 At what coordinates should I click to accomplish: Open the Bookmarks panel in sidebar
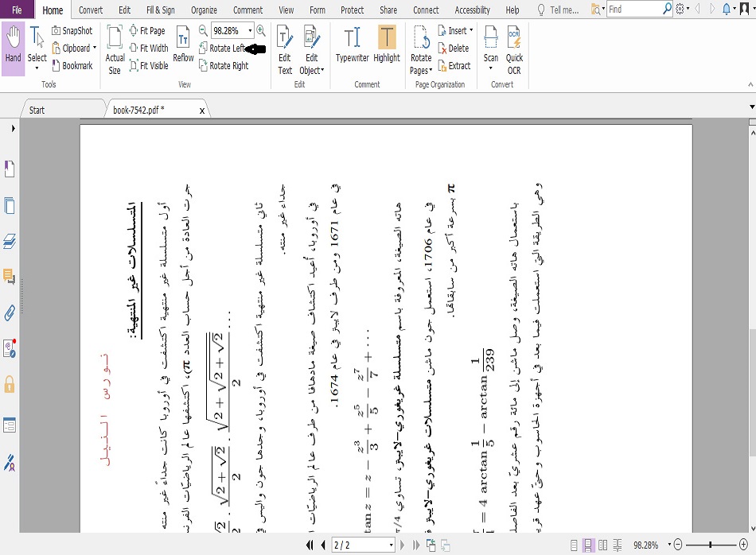point(10,169)
